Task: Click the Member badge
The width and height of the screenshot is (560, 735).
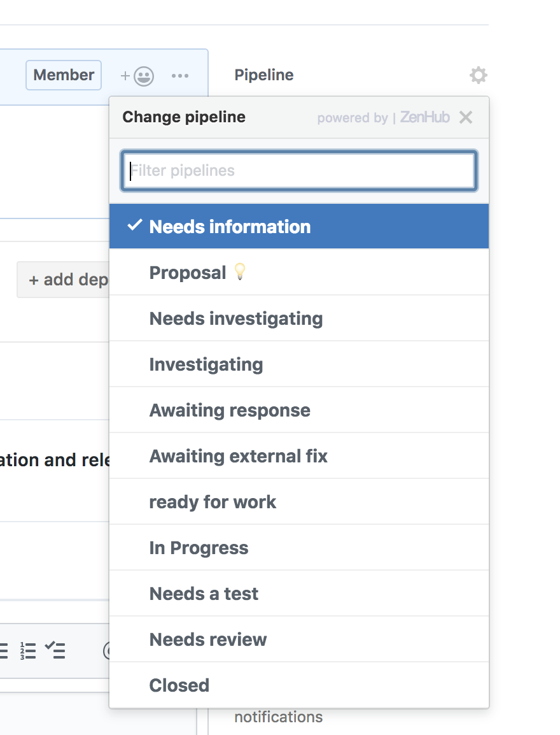Action: tap(64, 75)
